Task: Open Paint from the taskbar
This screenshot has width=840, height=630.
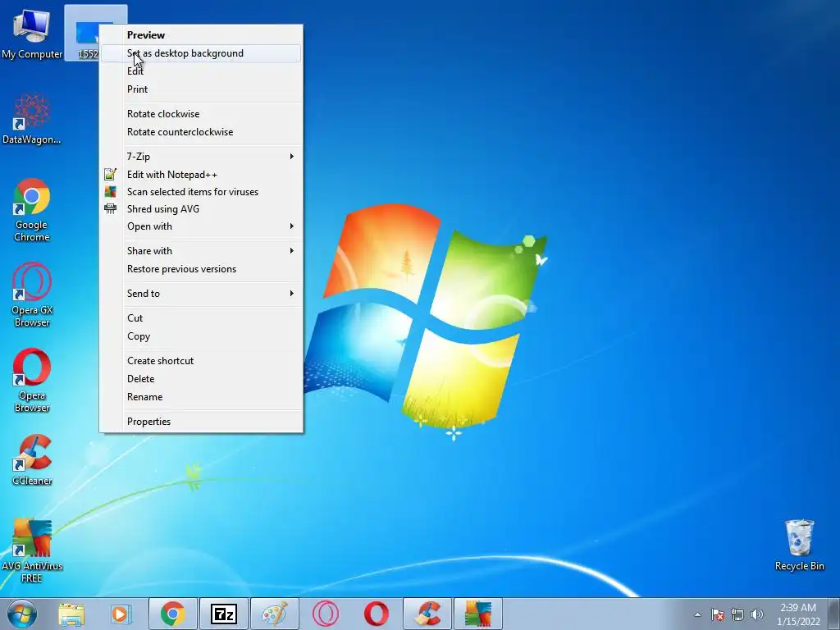Action: (x=274, y=614)
